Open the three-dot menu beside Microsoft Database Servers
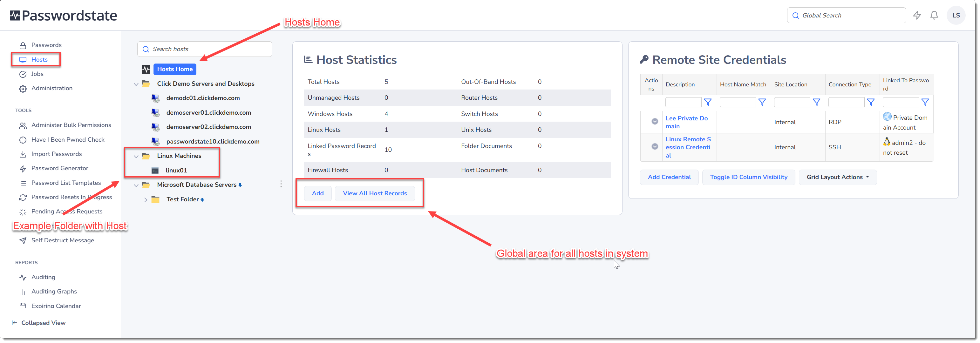Screen dimensions: 980x343 coord(281,184)
